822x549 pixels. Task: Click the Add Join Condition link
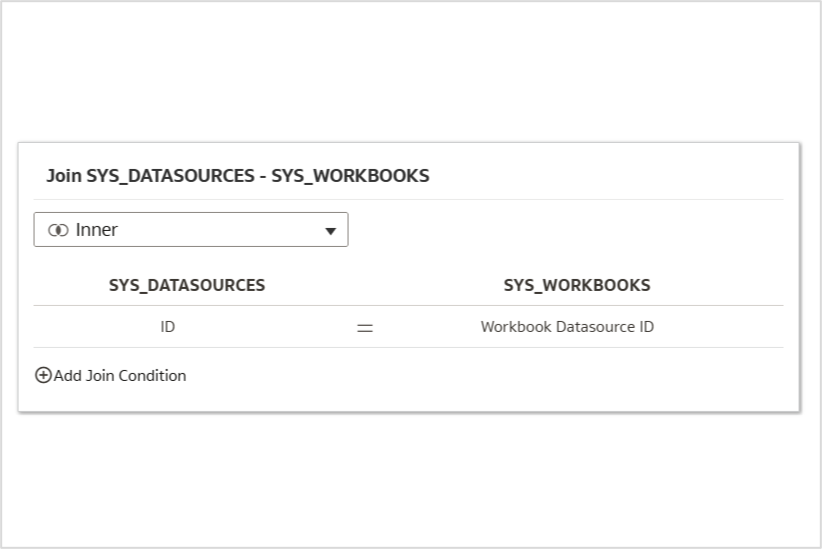(120, 376)
